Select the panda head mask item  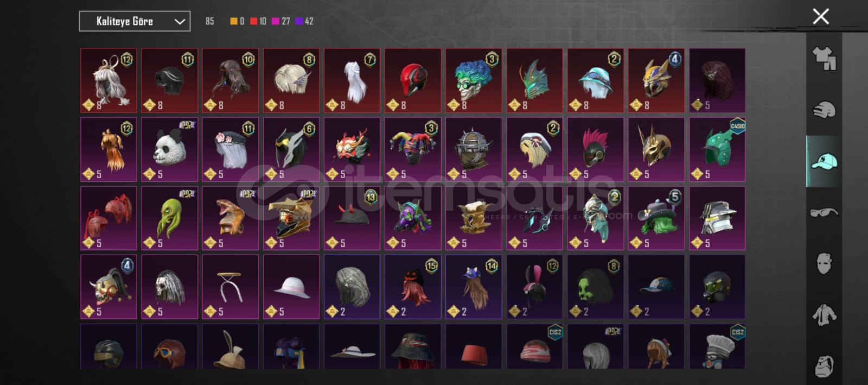(170, 149)
